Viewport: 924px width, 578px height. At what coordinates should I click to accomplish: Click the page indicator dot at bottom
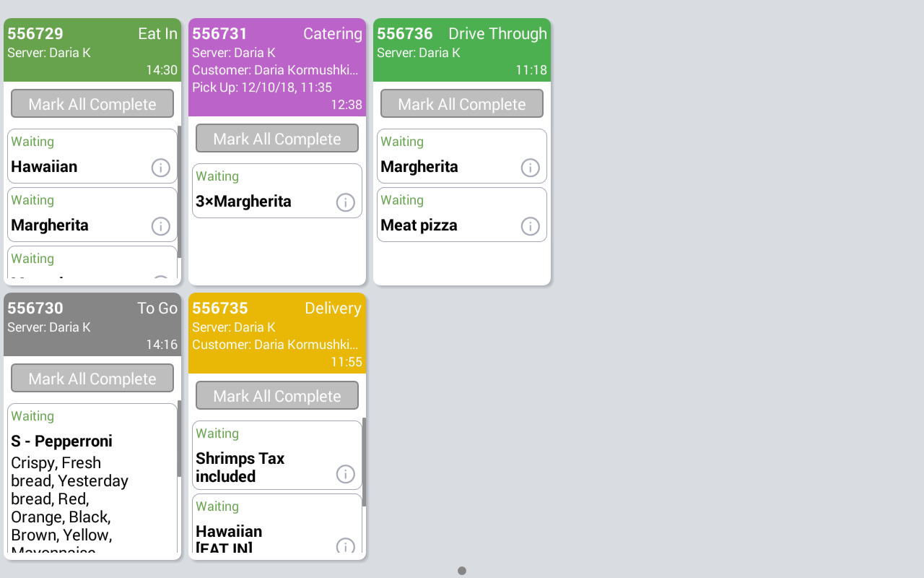coord(462,571)
